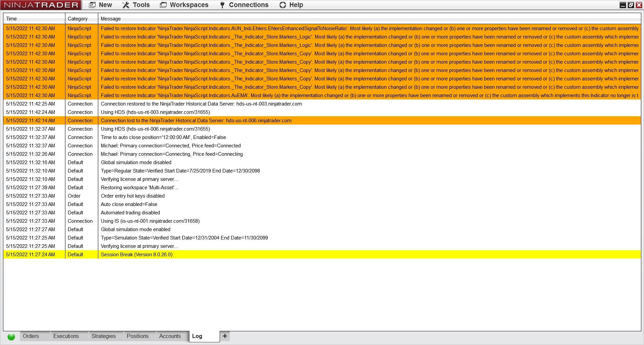Click timestamp 5/15/2022 11:42:25 AM

tap(31, 104)
